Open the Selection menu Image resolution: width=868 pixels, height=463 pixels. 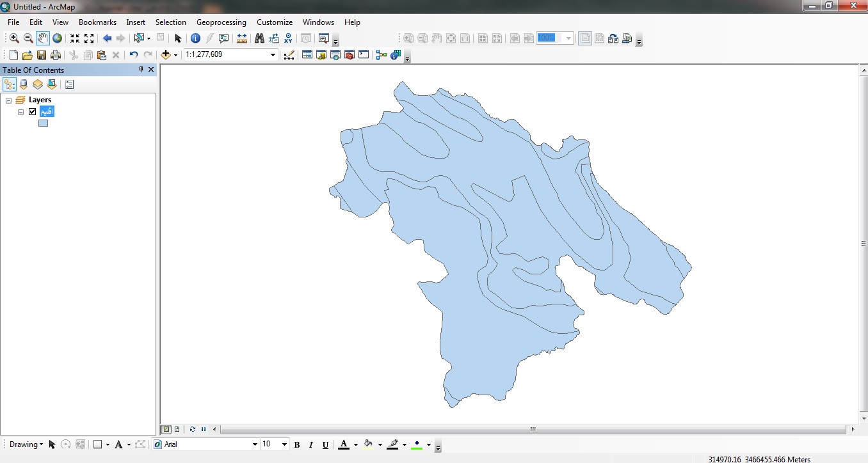point(171,22)
